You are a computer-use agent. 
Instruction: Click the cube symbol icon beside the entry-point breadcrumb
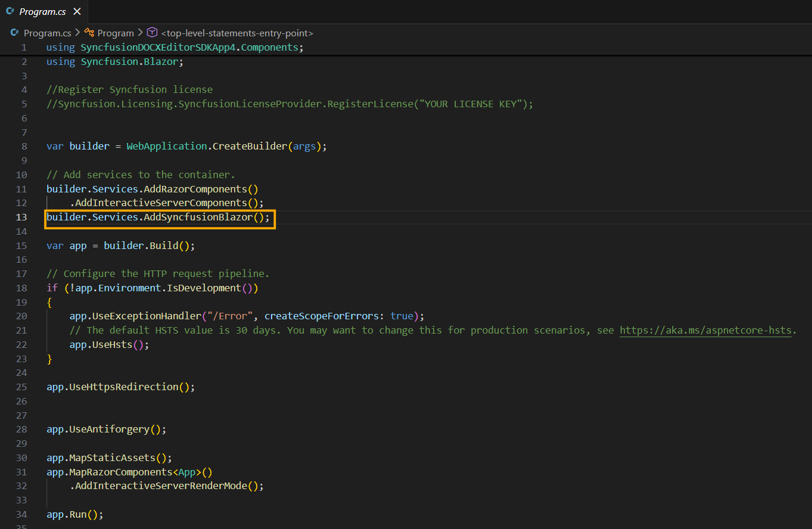pyautogui.click(x=151, y=33)
